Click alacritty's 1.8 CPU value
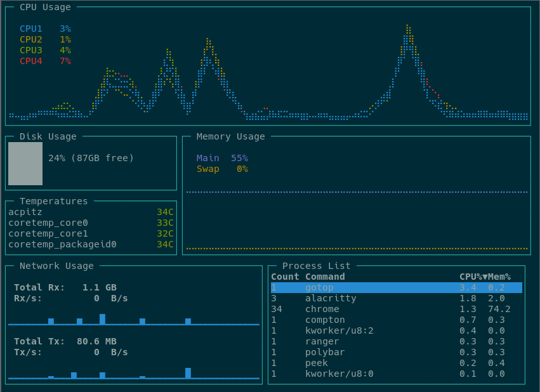The image size is (540, 392). click(x=468, y=298)
